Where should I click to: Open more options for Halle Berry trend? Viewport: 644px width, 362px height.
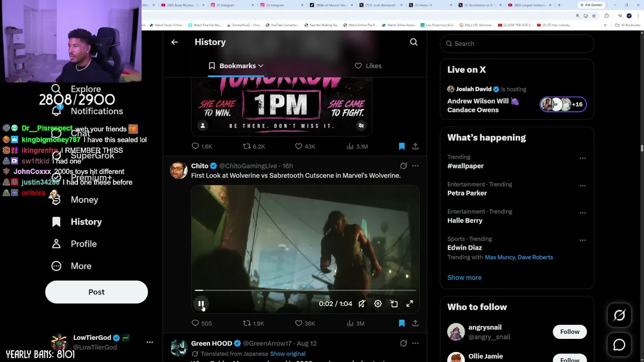[583, 213]
